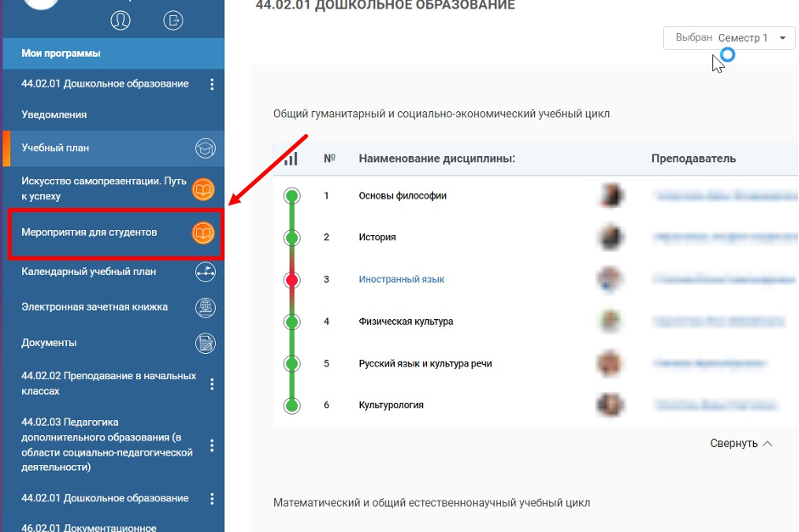
Task: Click orange book icon beside Мероприятия для студентов
Action: coord(203,232)
